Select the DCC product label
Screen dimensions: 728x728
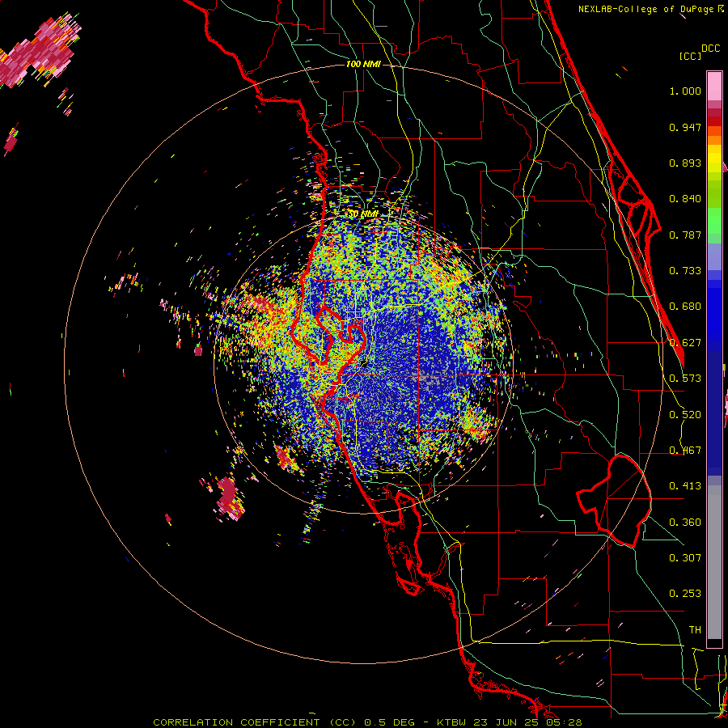(x=710, y=49)
